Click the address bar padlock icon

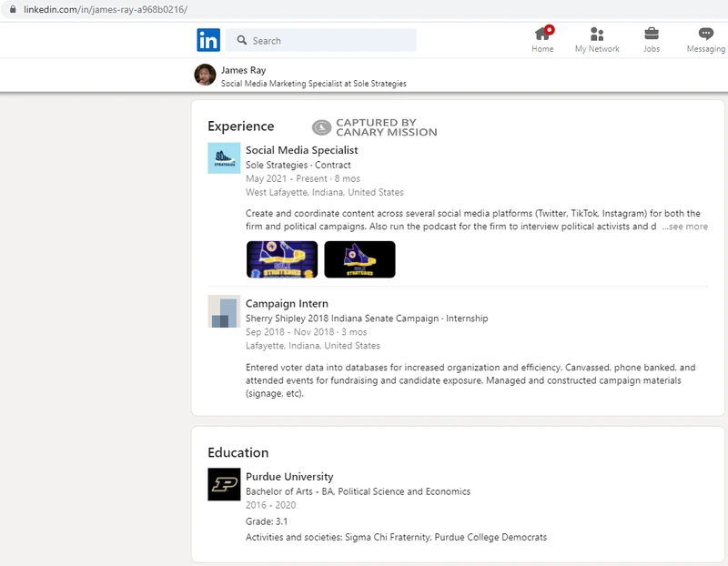click(x=13, y=9)
